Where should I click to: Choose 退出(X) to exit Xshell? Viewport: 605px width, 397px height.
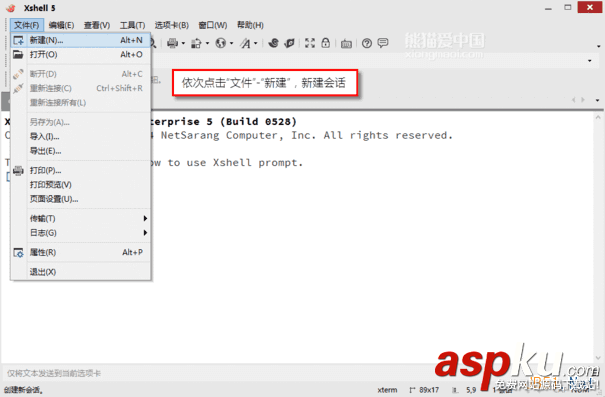[81, 272]
